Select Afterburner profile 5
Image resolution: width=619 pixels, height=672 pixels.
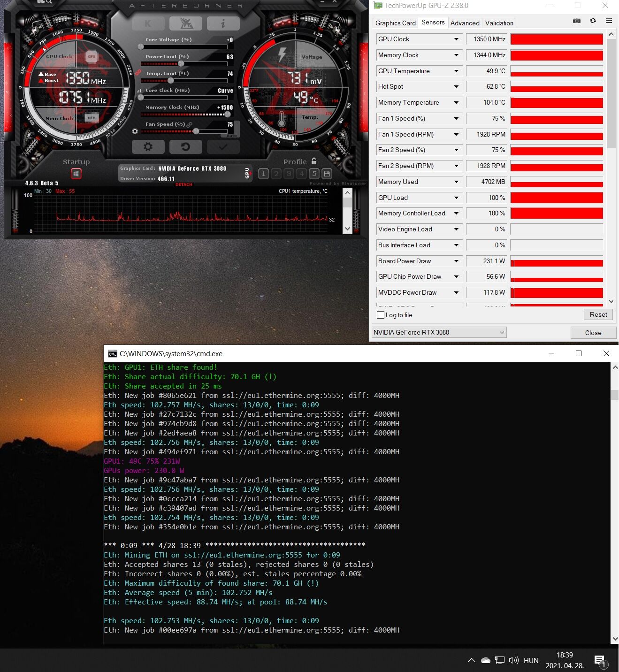coord(314,174)
